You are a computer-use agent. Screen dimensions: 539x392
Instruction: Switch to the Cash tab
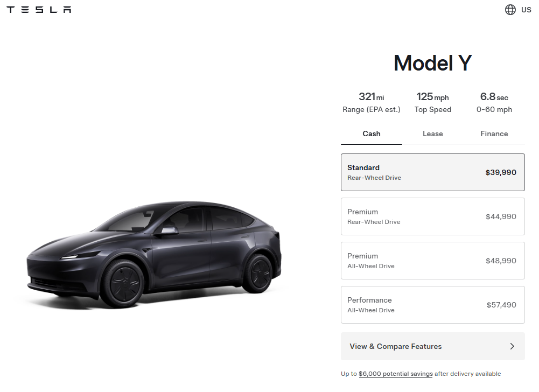371,134
